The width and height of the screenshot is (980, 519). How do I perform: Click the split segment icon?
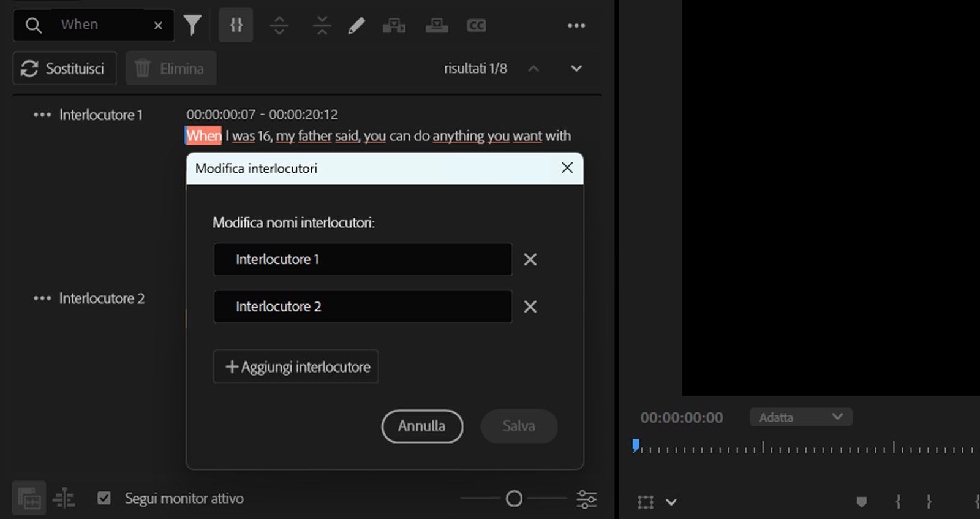279,25
